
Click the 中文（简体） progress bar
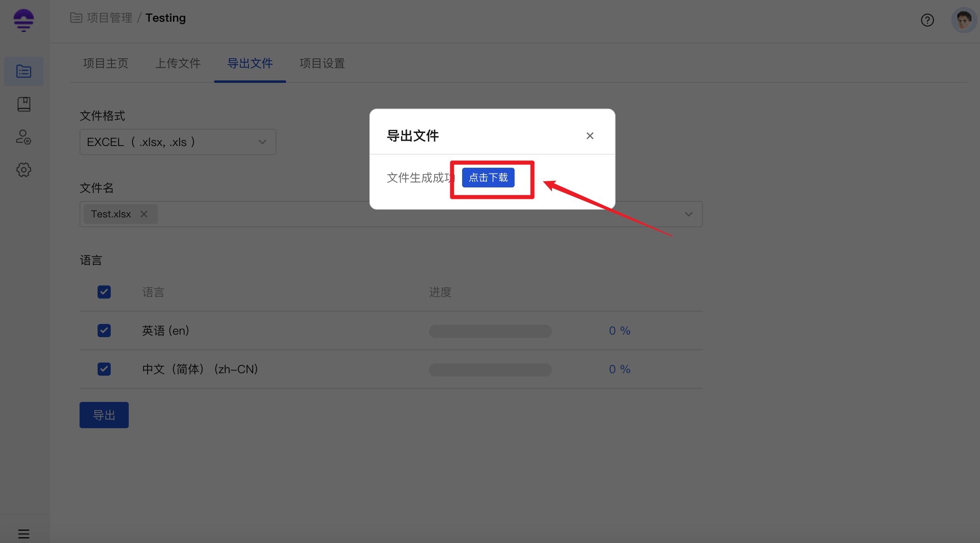point(490,370)
